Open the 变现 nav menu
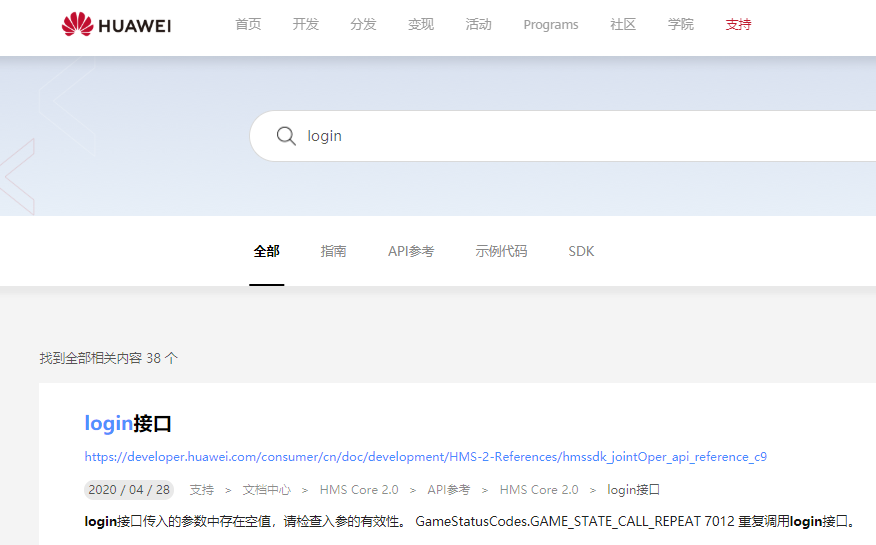The height and width of the screenshot is (545, 876). coord(421,25)
